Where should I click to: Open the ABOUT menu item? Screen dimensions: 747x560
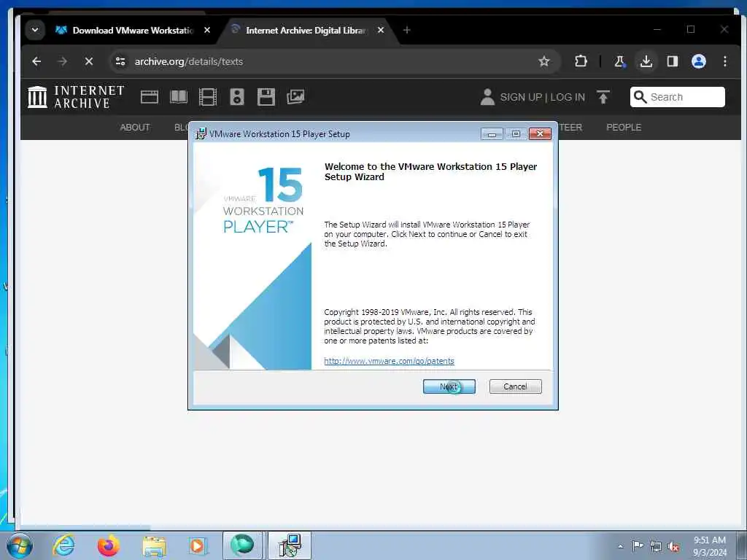[x=135, y=127]
